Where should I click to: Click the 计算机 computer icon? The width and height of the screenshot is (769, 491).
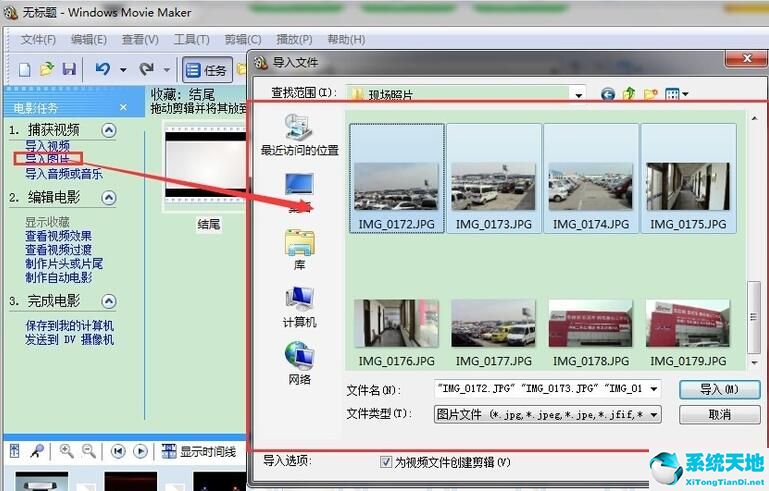(x=300, y=307)
